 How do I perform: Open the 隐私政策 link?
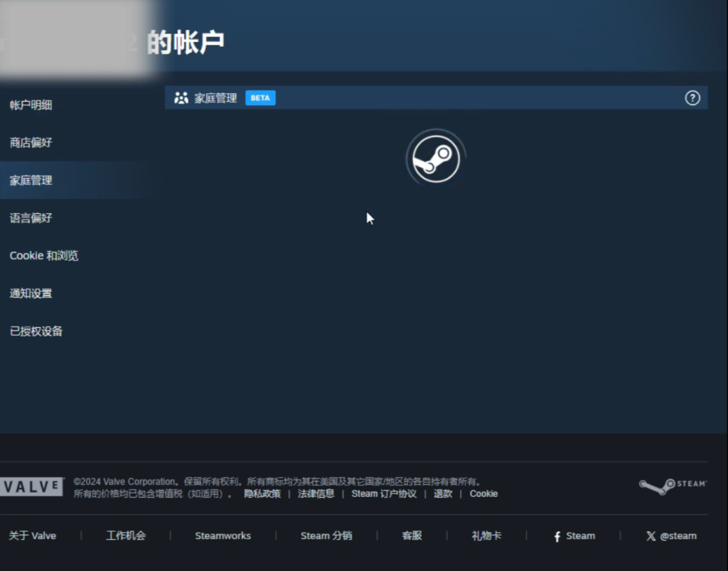pos(262,493)
